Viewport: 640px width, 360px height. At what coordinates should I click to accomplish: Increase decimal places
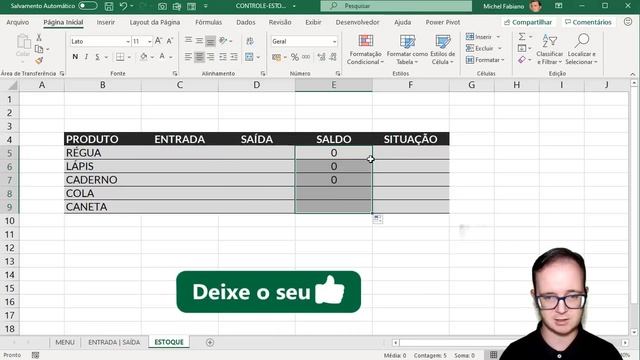click(x=321, y=57)
